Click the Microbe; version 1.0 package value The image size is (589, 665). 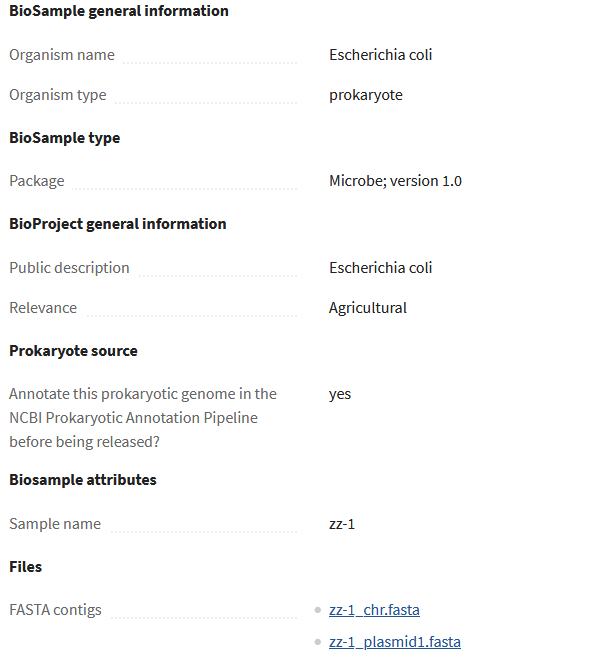pos(395,181)
